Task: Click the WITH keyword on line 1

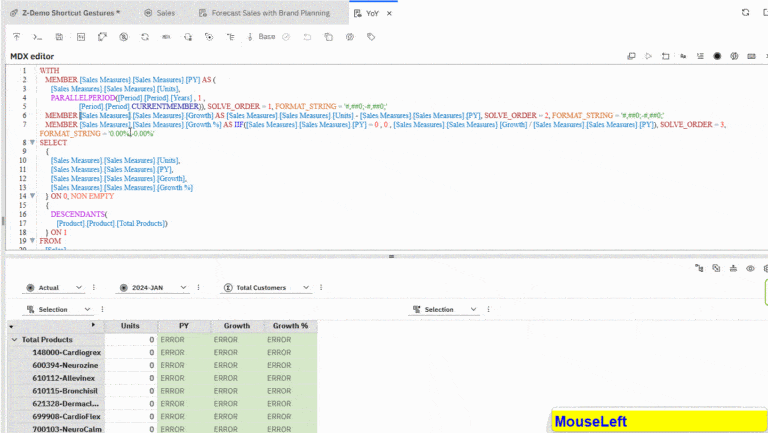Action: tap(49, 71)
